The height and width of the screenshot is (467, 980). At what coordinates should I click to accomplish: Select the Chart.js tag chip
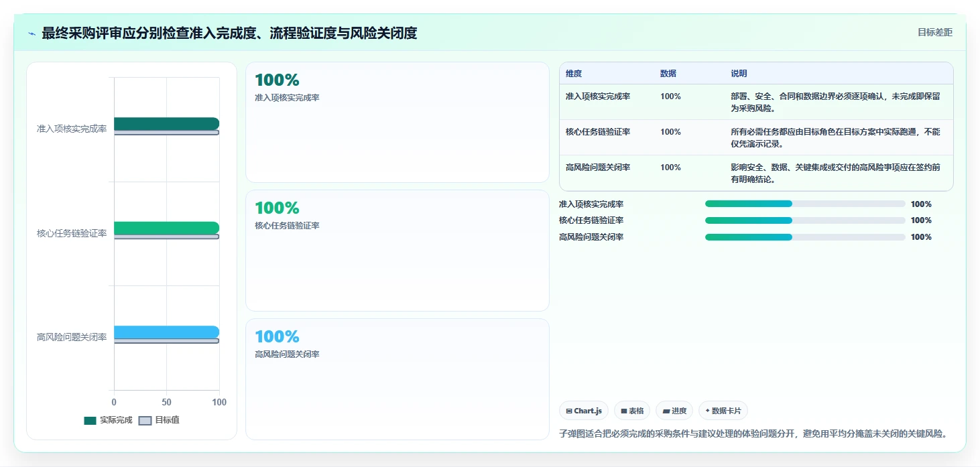(x=584, y=411)
